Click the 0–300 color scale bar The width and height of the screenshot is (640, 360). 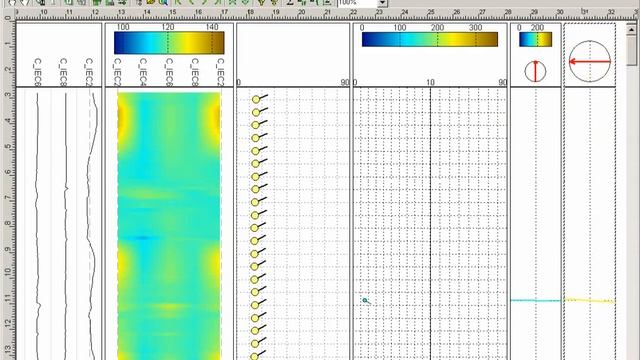(x=430, y=39)
